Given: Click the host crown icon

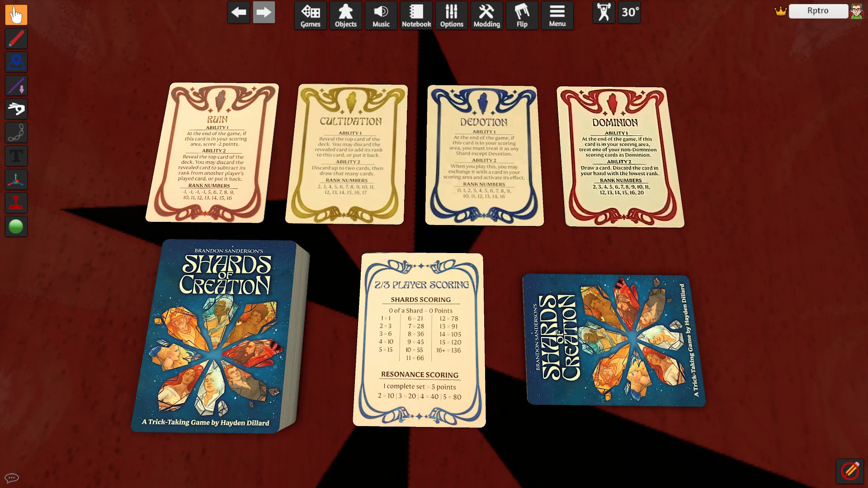Looking at the screenshot, I should pos(781,11).
